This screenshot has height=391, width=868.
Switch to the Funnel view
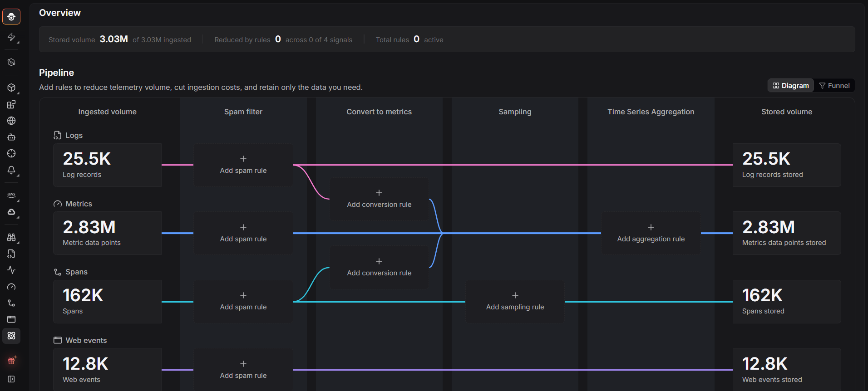point(834,86)
